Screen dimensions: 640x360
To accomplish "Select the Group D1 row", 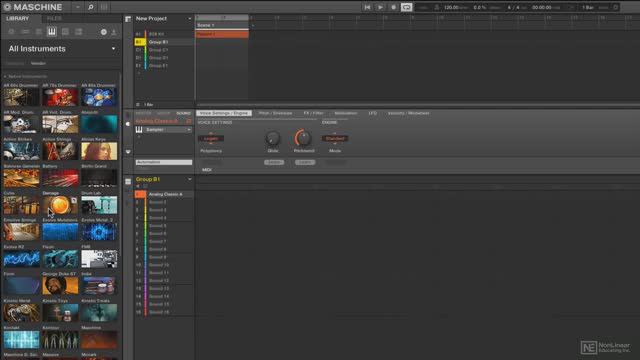I will pos(164,58).
